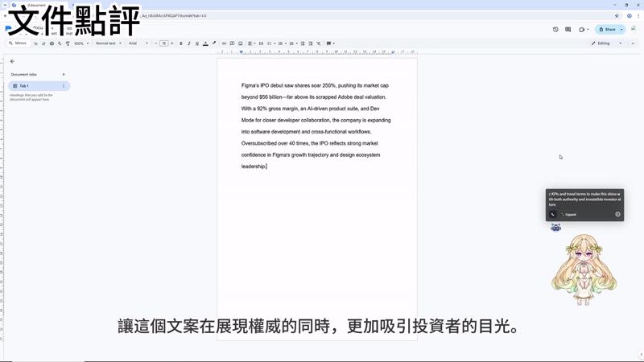The image size is (644, 362).
Task: Click the Insert link icon
Action: [224, 43]
